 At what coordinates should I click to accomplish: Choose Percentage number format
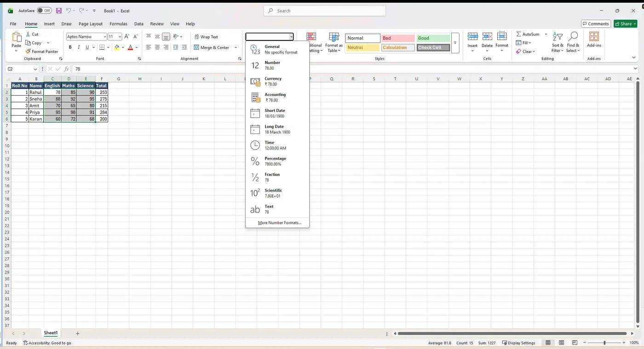(277, 161)
